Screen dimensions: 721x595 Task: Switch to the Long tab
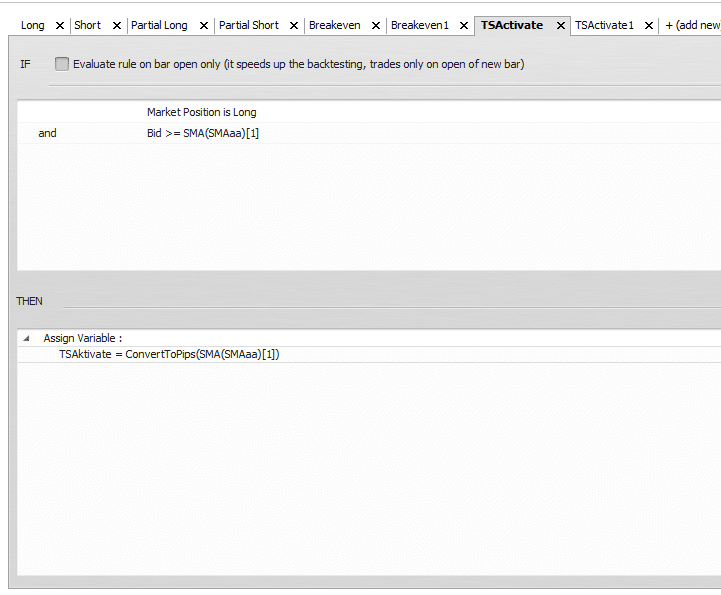pyautogui.click(x=33, y=25)
